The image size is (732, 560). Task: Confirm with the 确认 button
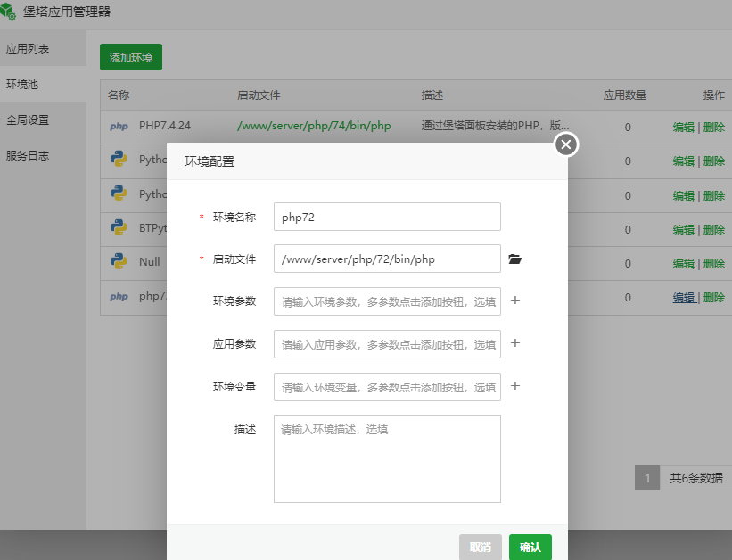point(530,547)
